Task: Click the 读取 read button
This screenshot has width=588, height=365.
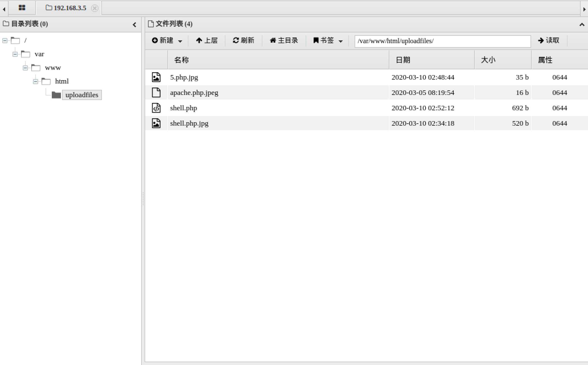Action: click(549, 41)
